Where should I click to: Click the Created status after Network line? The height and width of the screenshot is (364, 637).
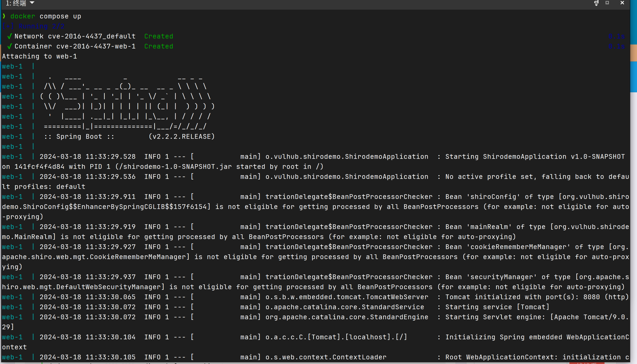pos(159,36)
